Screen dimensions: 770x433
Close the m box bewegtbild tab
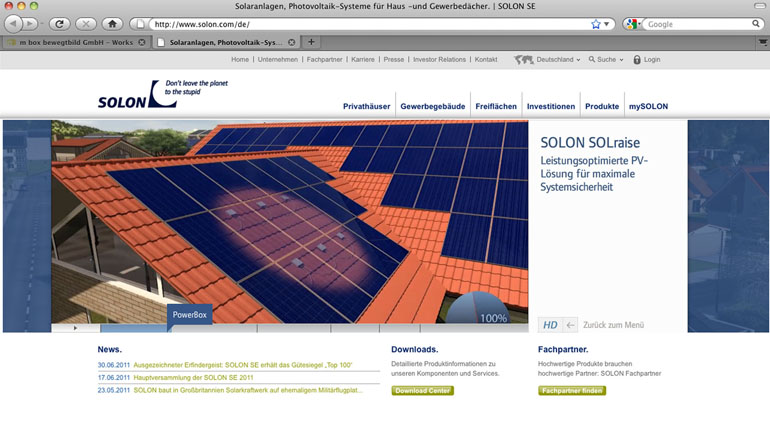click(142, 43)
